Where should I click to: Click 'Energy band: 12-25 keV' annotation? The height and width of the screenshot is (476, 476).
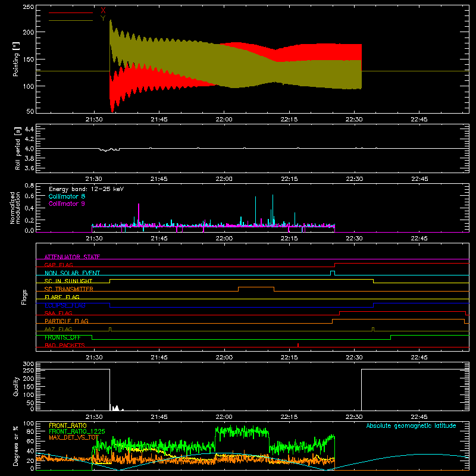coord(86,189)
